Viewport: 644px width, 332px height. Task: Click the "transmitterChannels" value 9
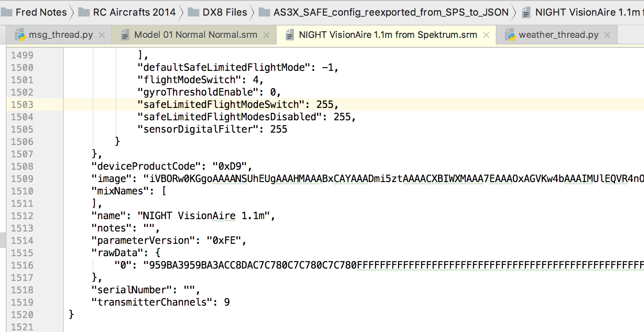pyautogui.click(x=227, y=302)
